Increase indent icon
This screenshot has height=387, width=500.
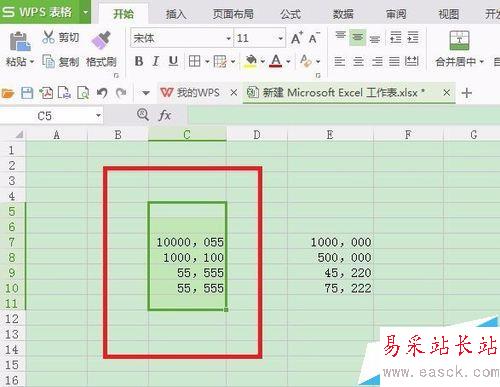[413, 37]
